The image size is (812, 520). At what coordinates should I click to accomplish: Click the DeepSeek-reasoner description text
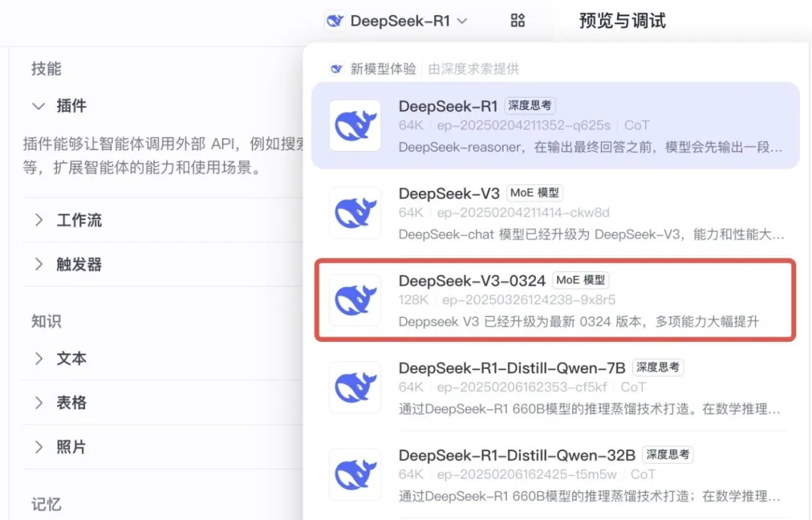point(590,147)
